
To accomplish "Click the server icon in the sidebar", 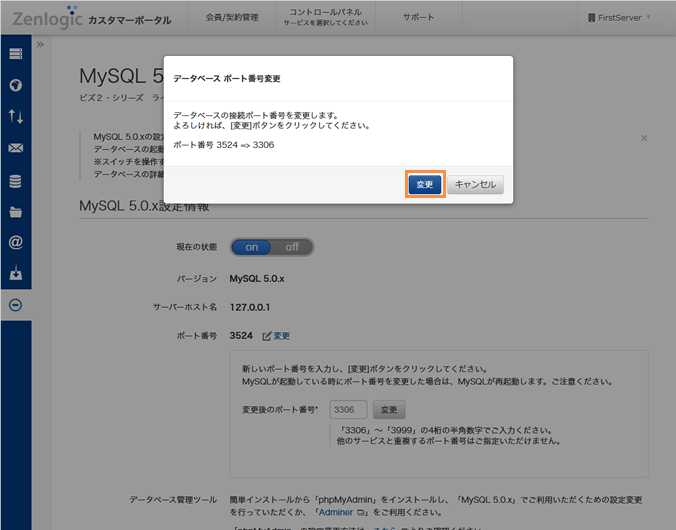I will [15, 54].
